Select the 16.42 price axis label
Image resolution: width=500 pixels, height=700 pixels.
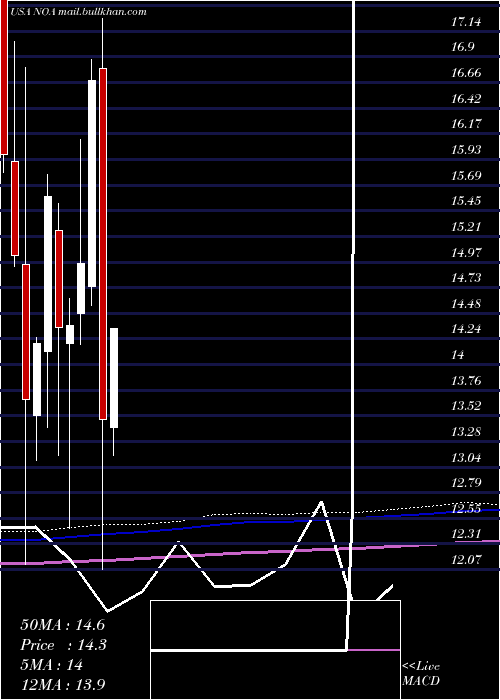pyautogui.click(x=466, y=98)
